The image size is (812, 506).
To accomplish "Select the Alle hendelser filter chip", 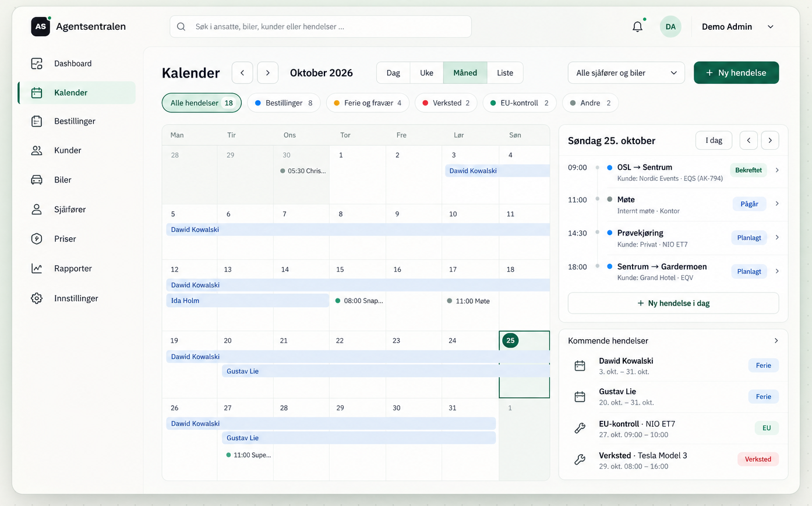I will (202, 103).
